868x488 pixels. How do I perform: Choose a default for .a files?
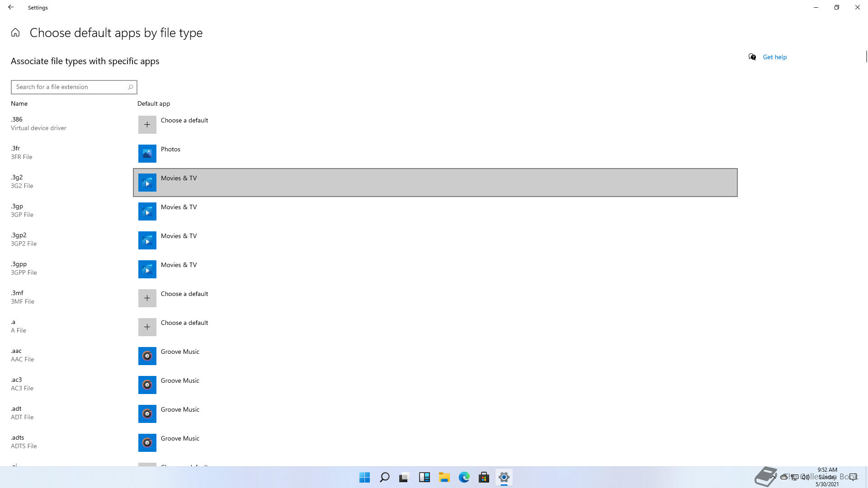click(184, 323)
